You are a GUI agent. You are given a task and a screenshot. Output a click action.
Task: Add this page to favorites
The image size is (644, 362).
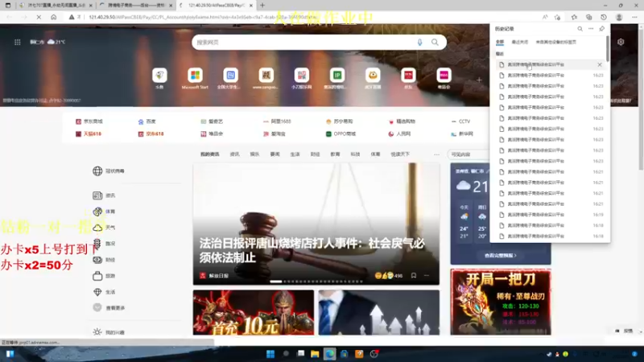click(x=557, y=17)
